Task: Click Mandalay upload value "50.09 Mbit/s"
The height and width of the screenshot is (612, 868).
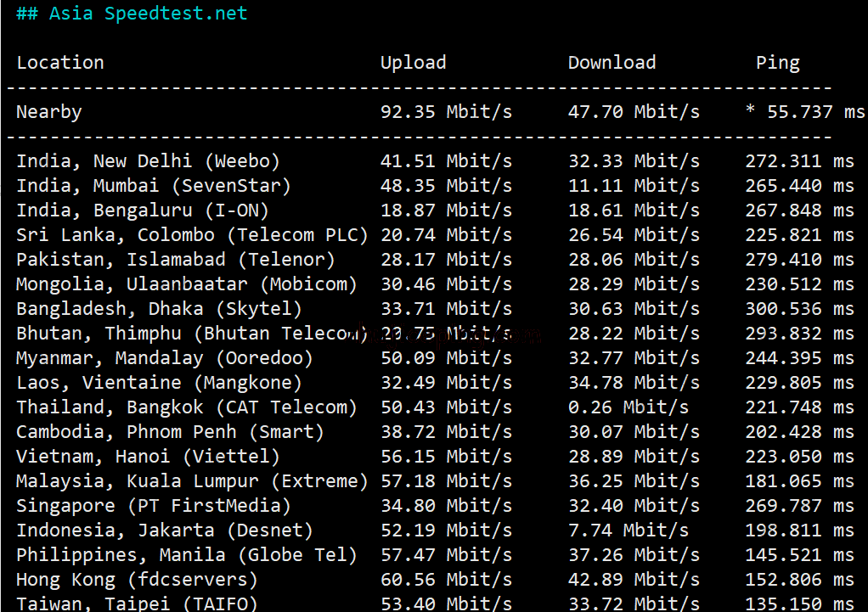Action: click(x=446, y=358)
